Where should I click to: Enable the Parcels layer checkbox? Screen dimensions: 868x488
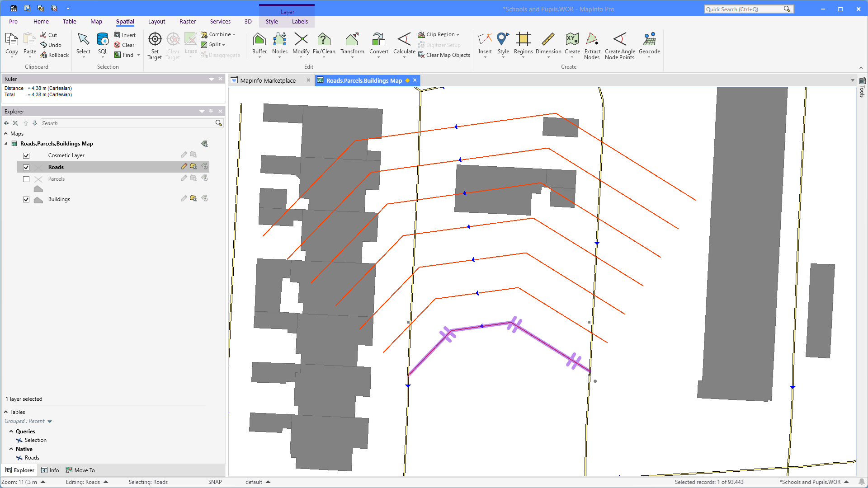click(x=26, y=179)
